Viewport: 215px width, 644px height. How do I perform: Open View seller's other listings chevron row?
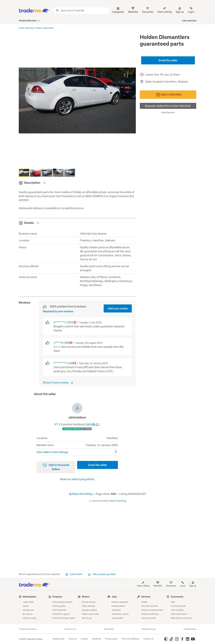tap(77, 452)
